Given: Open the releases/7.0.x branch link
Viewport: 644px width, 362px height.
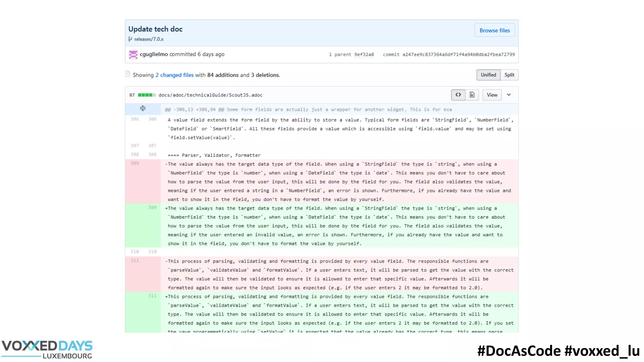Looking at the screenshot, I should tap(149, 39).
